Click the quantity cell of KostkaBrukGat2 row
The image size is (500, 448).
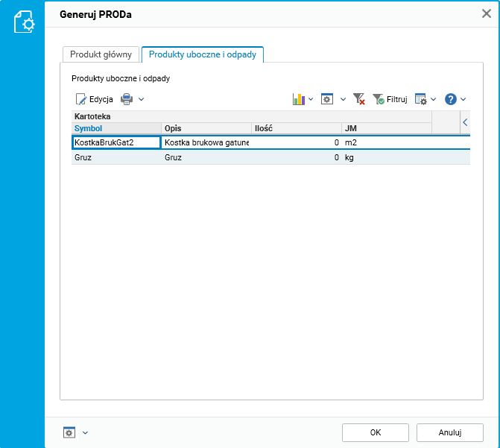pos(297,142)
